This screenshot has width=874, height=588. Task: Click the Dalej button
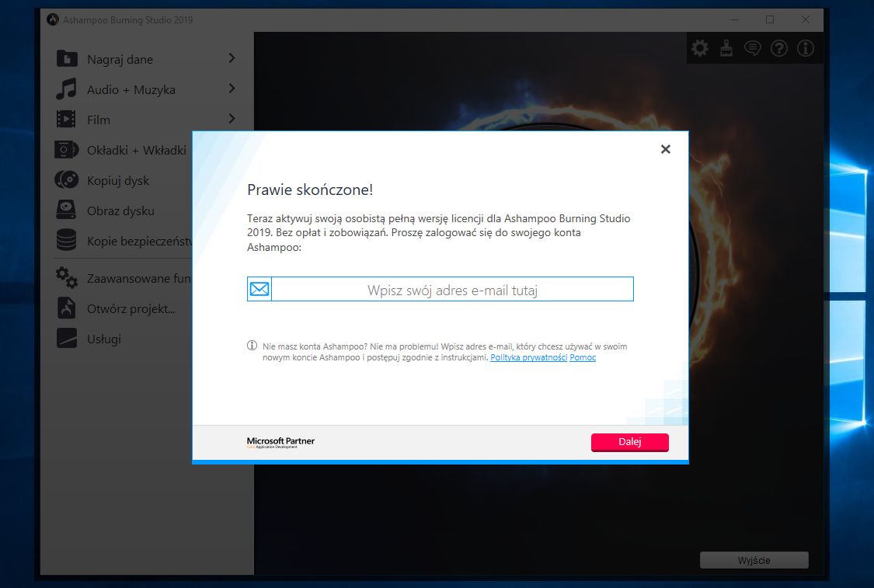click(630, 441)
